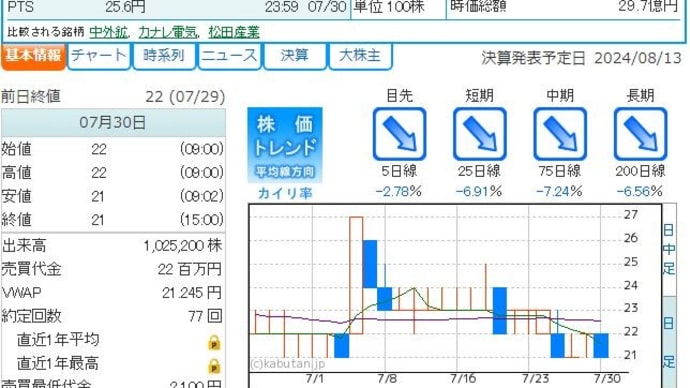Screen dimensions: 690x388
Task: Click the 5日線 カイリ率 value -2.78%
Action: [x=399, y=191]
